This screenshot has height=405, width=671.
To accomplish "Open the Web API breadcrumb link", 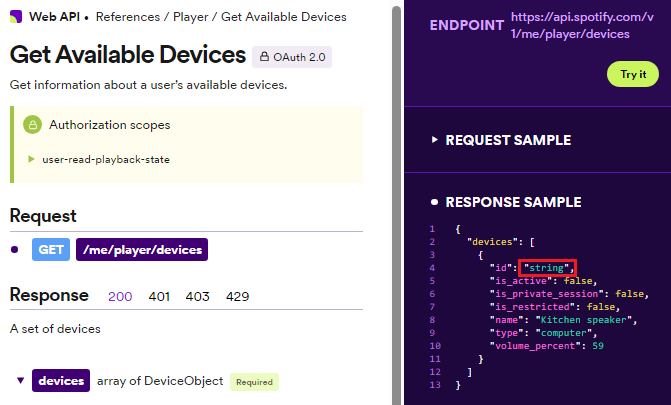I will (x=54, y=17).
